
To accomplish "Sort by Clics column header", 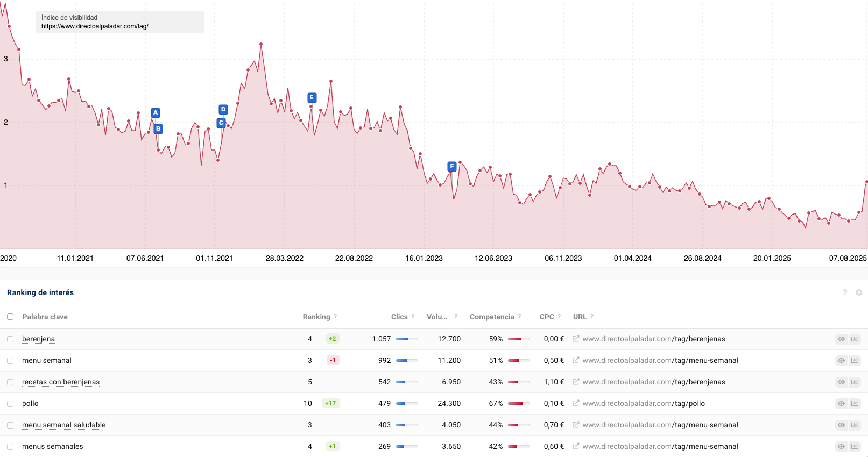I will (x=399, y=317).
